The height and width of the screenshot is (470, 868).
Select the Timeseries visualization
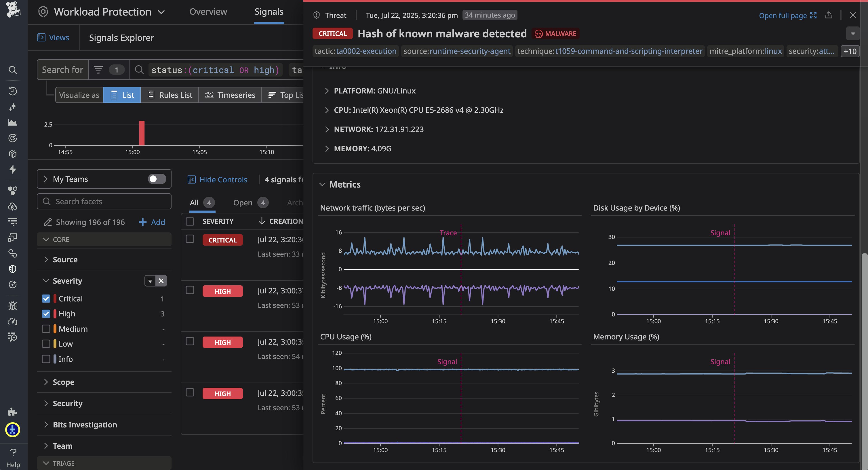(230, 95)
